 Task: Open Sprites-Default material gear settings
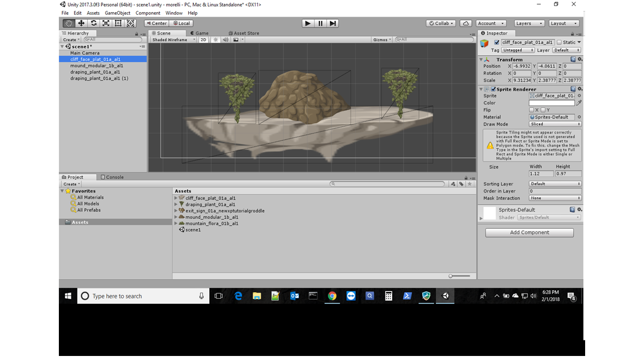pyautogui.click(x=579, y=210)
